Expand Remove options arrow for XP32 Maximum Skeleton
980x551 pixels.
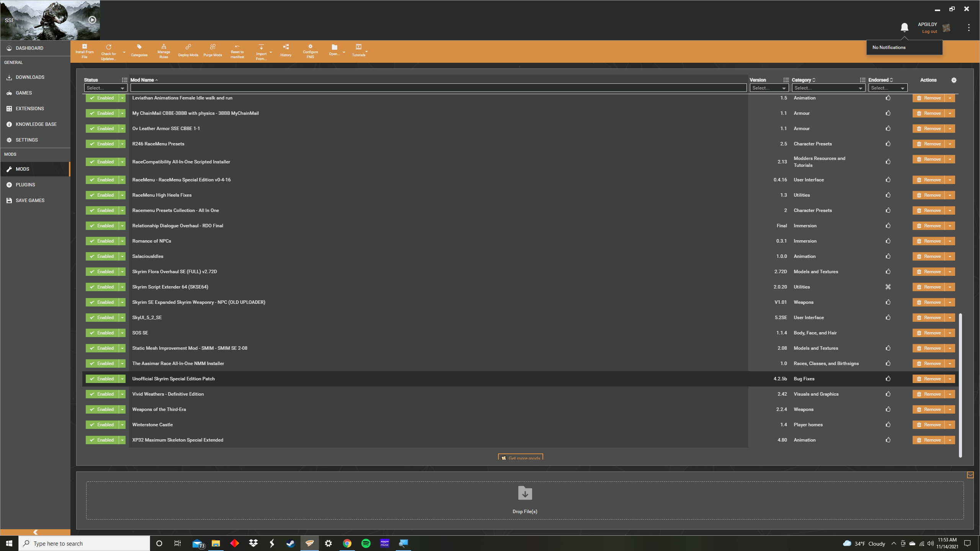point(950,440)
